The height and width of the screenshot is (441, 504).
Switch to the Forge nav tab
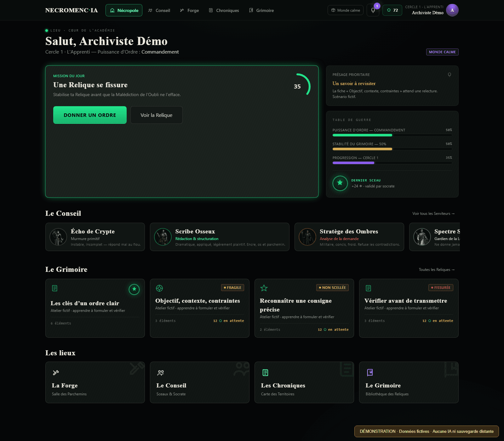coord(189,10)
